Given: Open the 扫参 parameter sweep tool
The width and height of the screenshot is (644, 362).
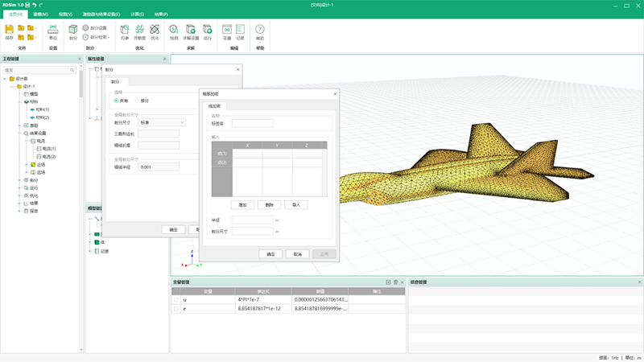Looking at the screenshot, I should click(x=124, y=30).
